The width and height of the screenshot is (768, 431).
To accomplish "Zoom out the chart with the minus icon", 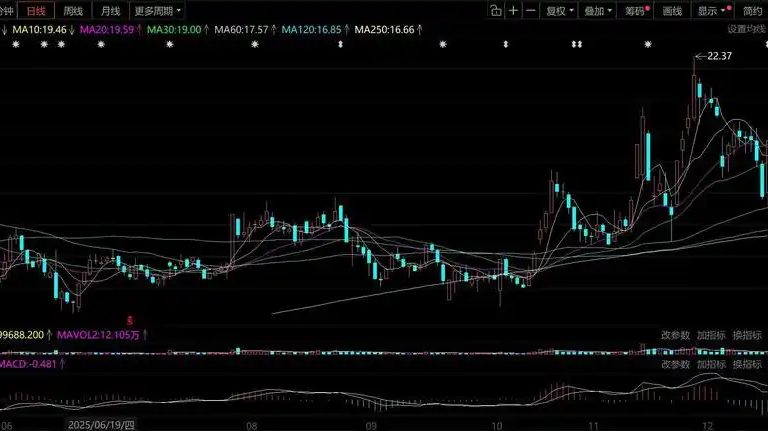I will click(530, 11).
